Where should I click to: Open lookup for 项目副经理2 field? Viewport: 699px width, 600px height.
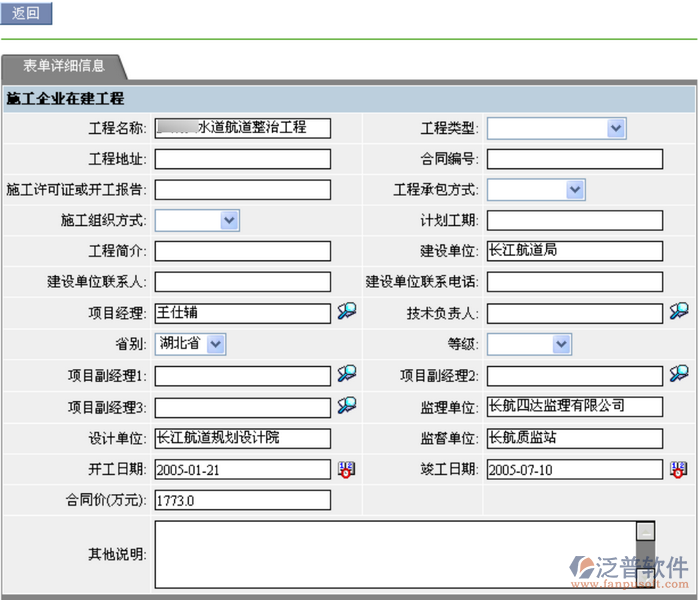click(x=679, y=374)
